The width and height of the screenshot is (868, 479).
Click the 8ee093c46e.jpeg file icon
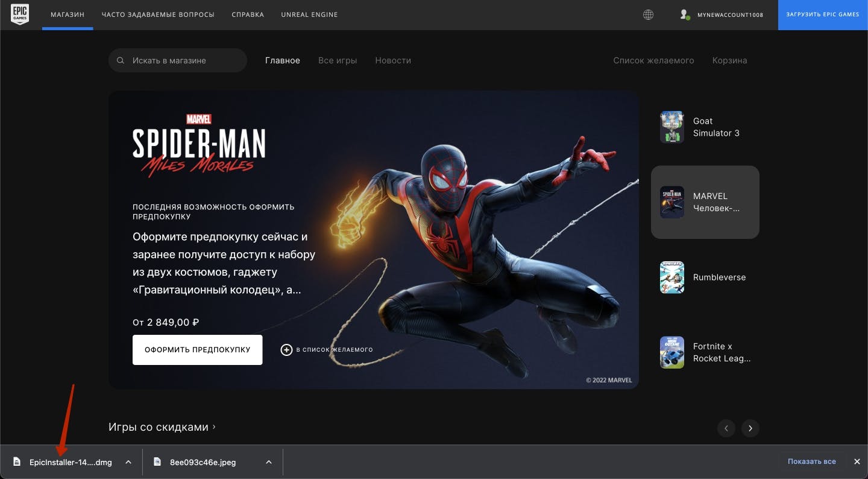[x=157, y=462]
